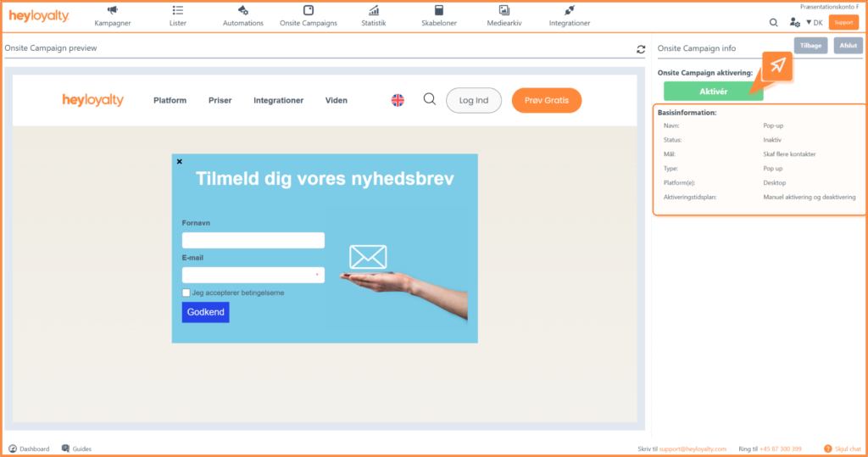Open Guides in the footer
Viewport: 868px width, 457px height.
pyautogui.click(x=76, y=449)
